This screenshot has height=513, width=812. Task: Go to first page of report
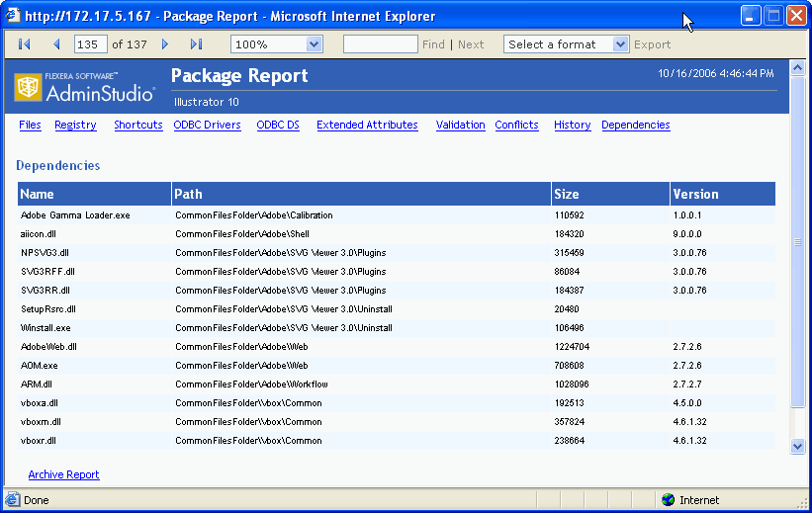(x=25, y=44)
